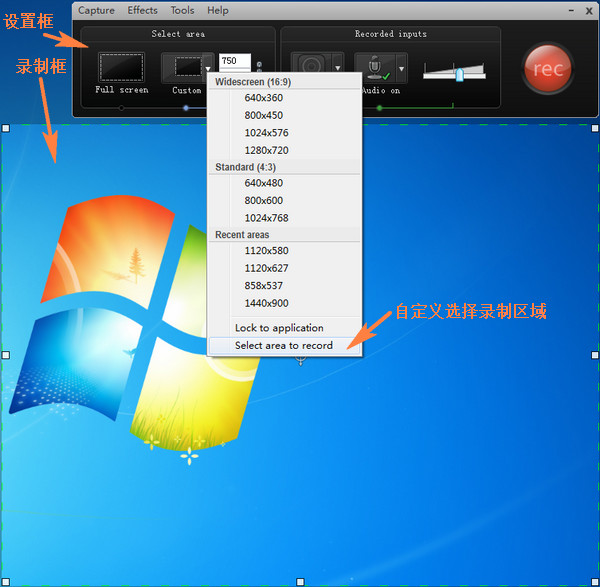Choose 1024x576 widescreen size

tap(284, 133)
